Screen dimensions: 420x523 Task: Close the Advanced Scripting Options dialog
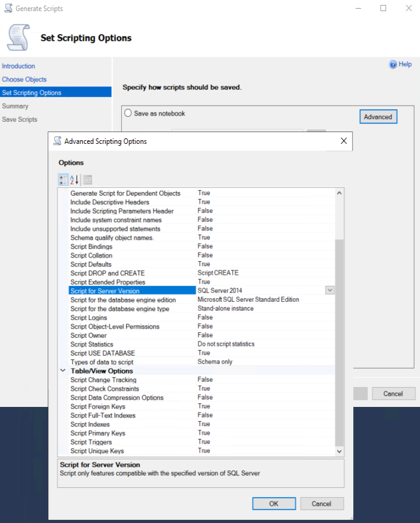pos(343,141)
